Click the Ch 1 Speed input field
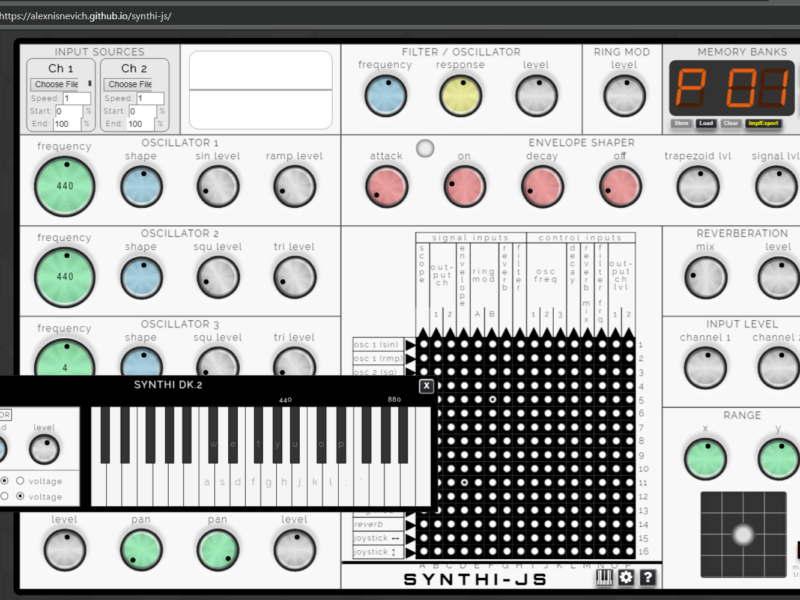 [x=76, y=99]
